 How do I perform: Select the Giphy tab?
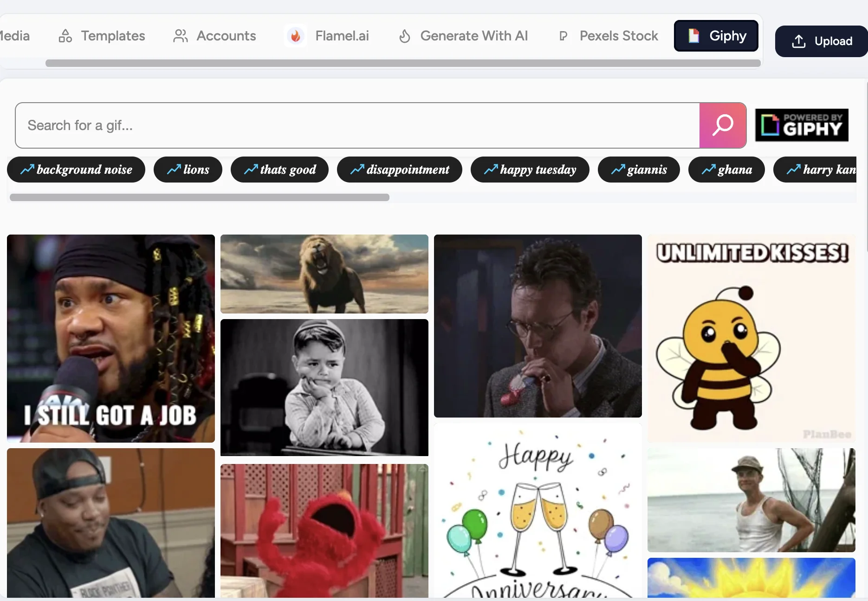pos(716,36)
